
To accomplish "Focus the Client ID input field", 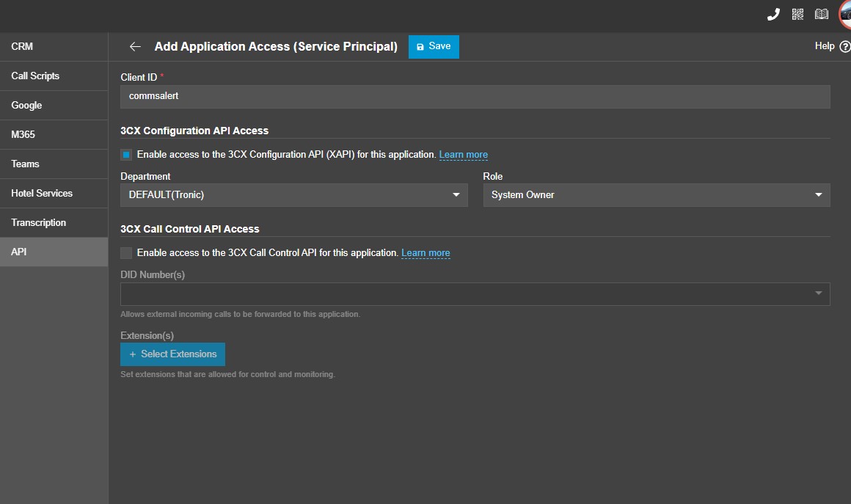I will coord(475,96).
